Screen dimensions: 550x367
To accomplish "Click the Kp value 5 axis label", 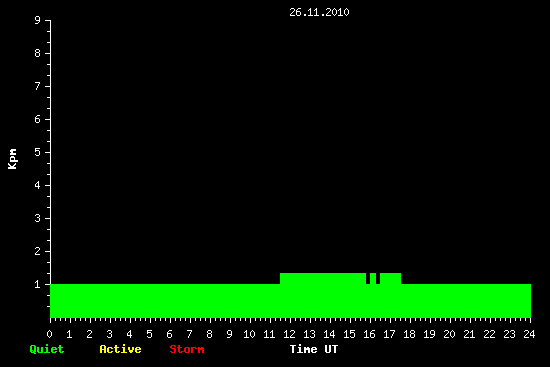I will [38, 152].
